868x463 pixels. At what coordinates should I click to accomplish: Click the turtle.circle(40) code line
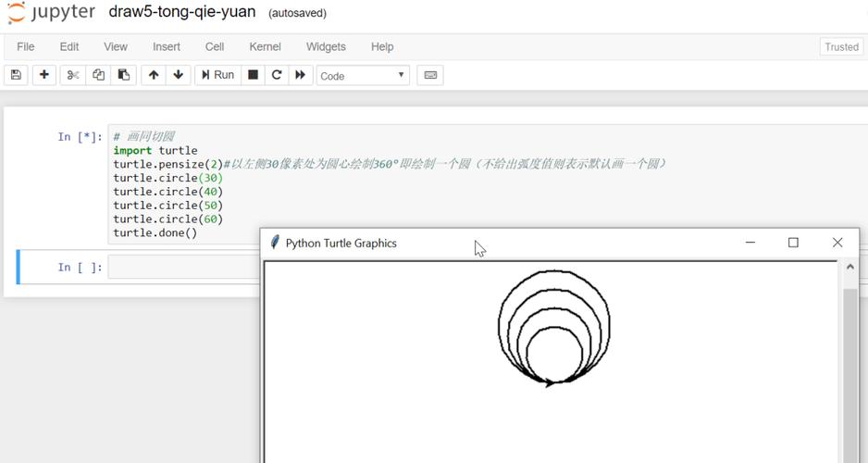click(x=168, y=192)
